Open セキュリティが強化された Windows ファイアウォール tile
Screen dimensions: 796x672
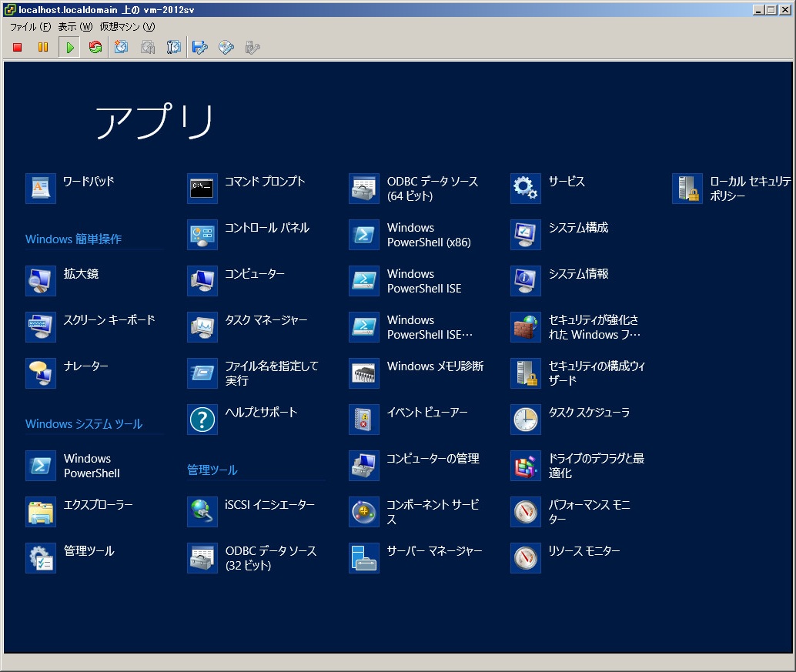coord(576,327)
